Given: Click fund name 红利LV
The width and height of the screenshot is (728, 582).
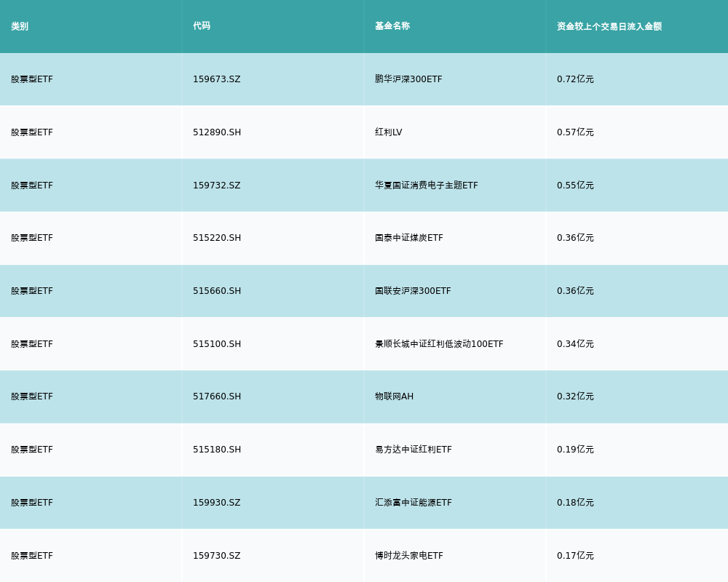Looking at the screenshot, I should click(389, 132).
